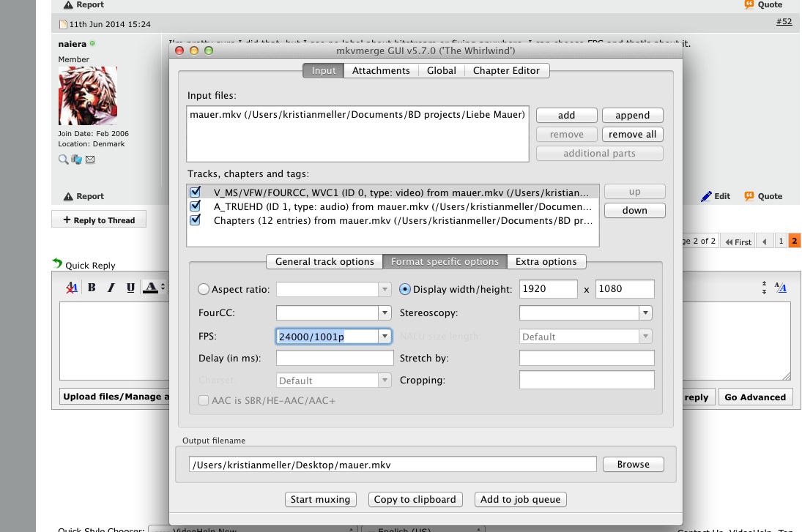Viewport: 802px width, 532px height.
Task: Open the Stereoscopy dropdown
Action: tap(645, 312)
